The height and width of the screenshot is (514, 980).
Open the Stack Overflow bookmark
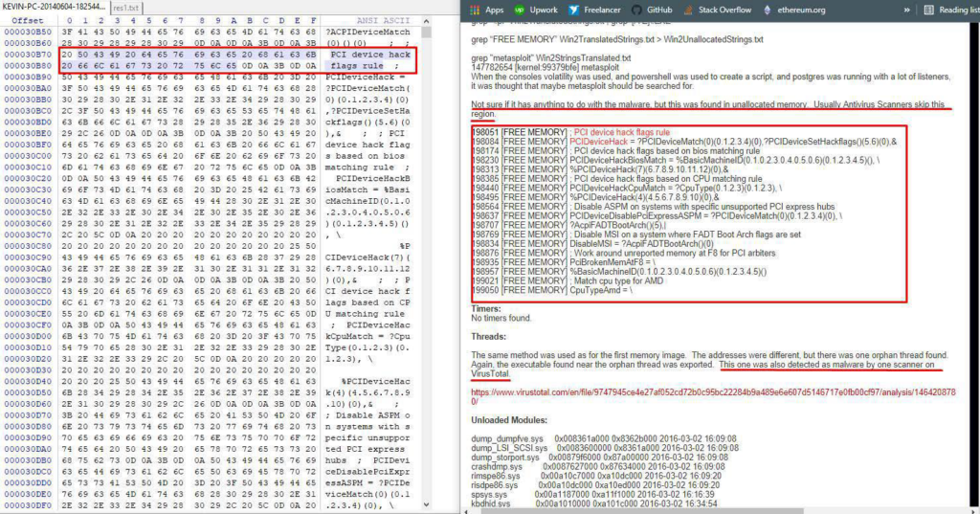718,10
